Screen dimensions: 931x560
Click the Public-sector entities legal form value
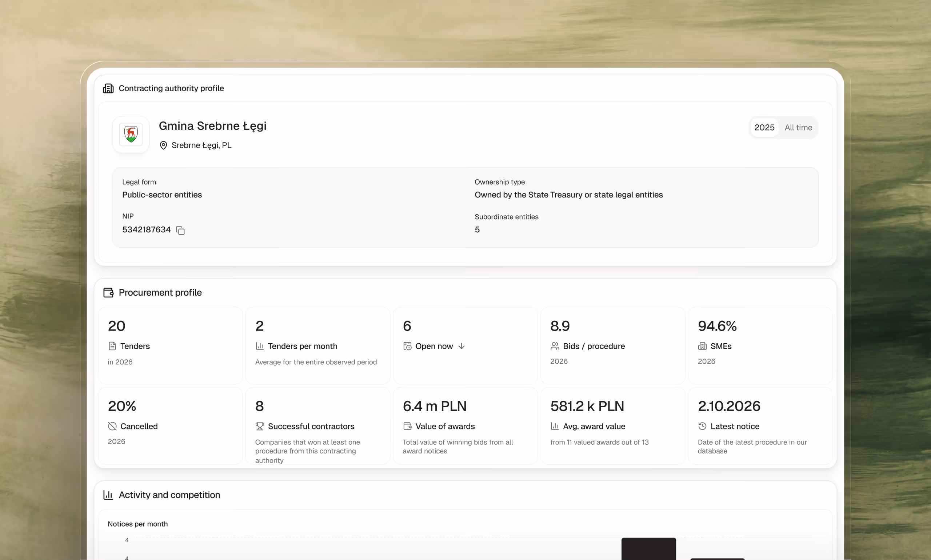[x=162, y=195]
